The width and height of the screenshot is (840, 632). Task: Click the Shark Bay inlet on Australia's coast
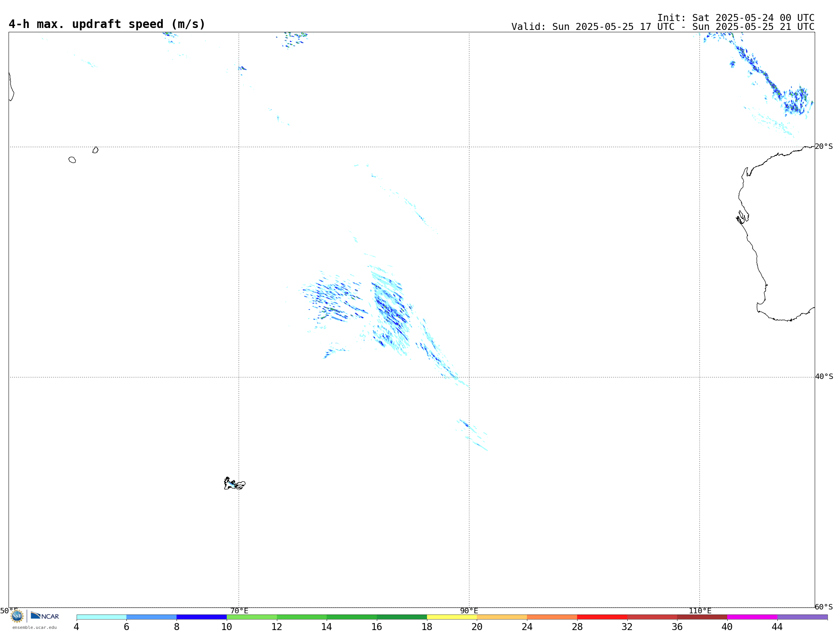point(742,217)
